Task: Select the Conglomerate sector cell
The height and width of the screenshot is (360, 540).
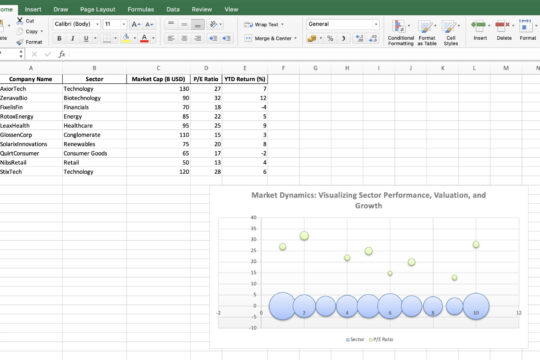Action: tap(94, 135)
